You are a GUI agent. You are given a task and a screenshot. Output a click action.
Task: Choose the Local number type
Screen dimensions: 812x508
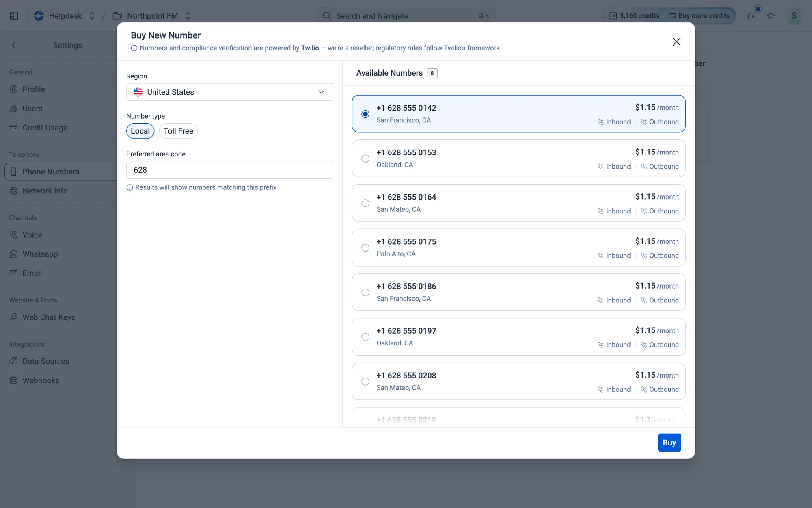coord(140,131)
